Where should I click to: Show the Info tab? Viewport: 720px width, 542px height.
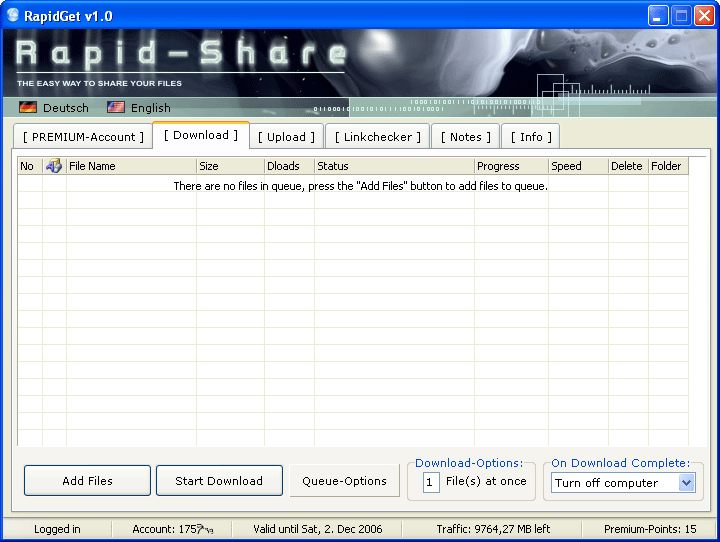click(x=531, y=137)
